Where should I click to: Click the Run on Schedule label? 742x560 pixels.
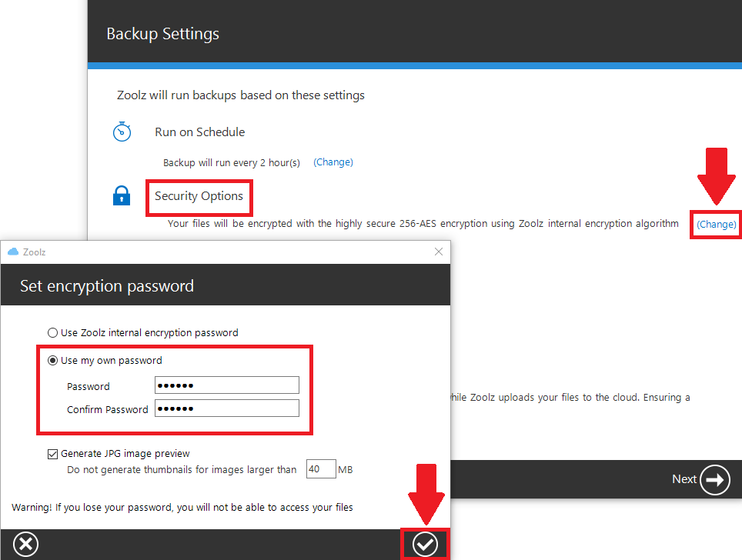tap(199, 132)
